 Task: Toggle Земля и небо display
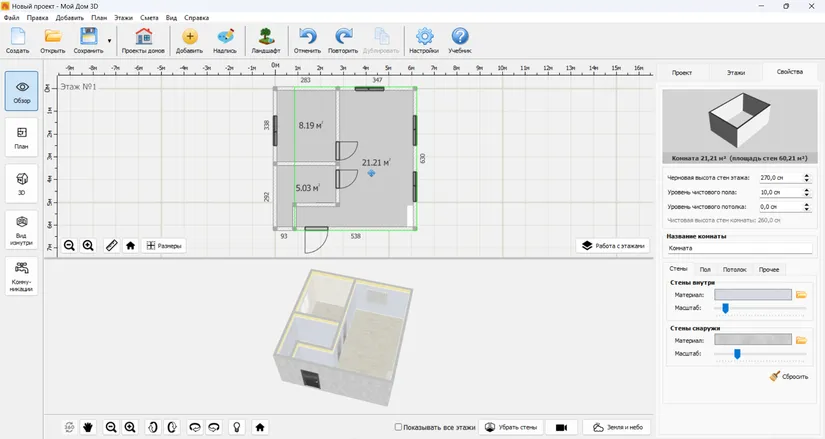coord(617,427)
